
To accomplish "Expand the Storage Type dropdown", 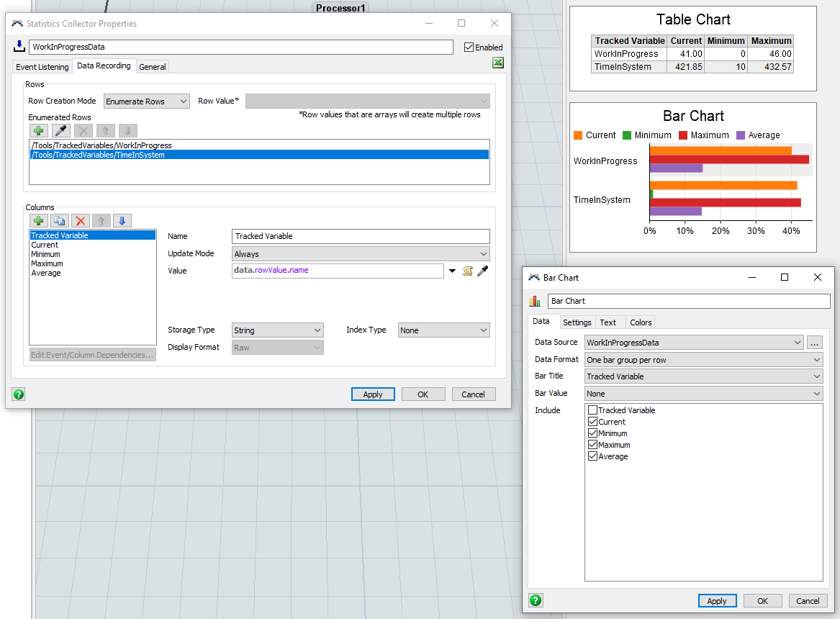I will coord(278,330).
